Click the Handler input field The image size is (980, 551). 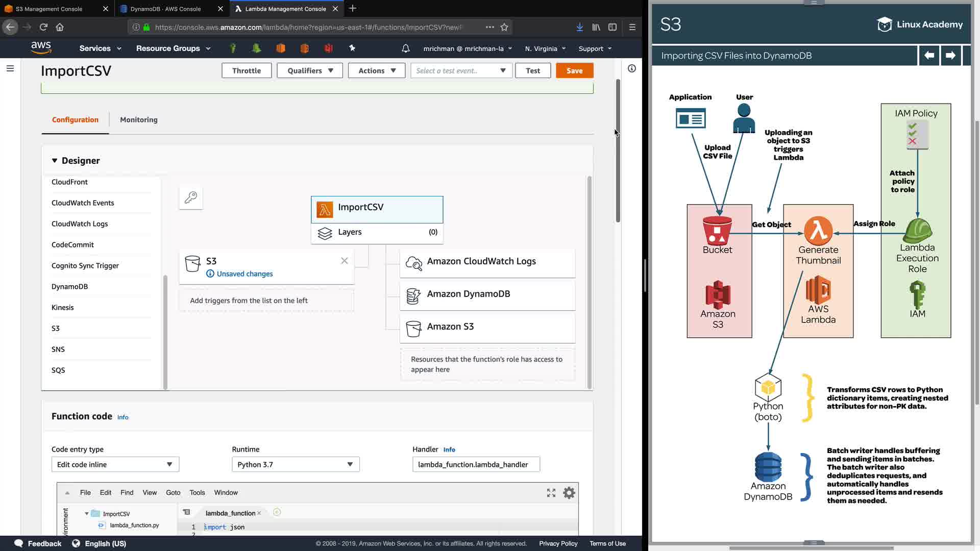tap(476, 464)
